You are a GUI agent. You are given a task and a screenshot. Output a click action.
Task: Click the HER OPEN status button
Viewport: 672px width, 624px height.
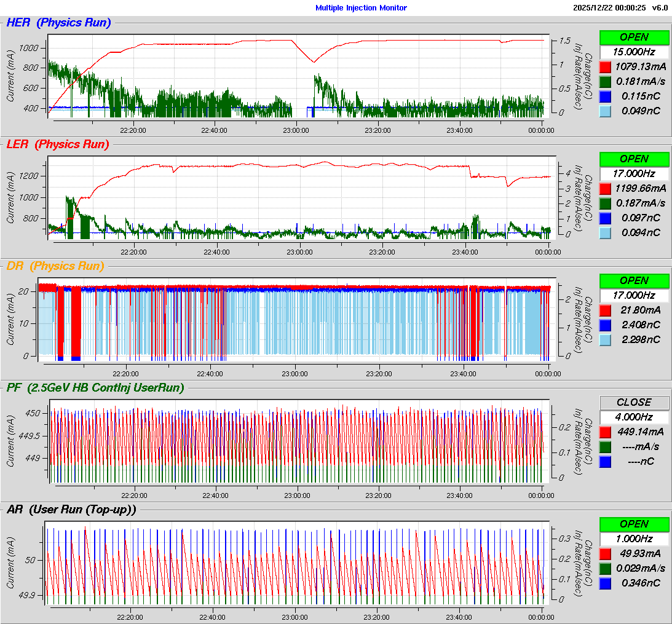[x=634, y=37]
